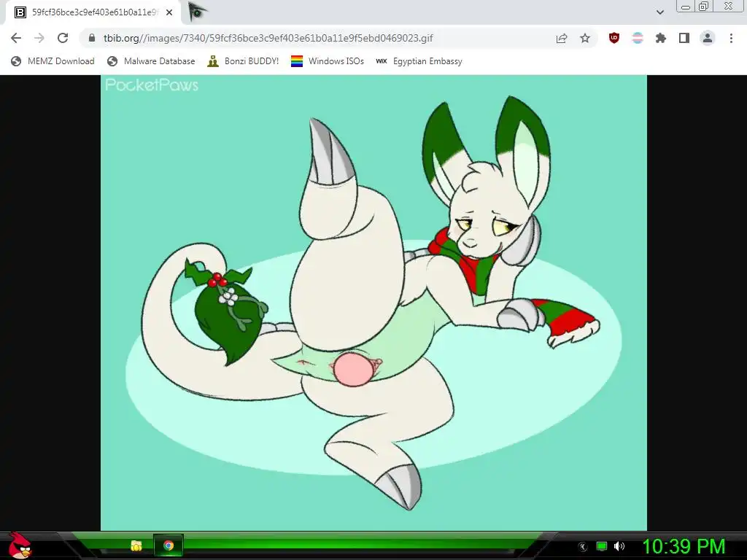Bookmark this tab with the star icon
Screen dimensions: 747x560
click(585, 38)
